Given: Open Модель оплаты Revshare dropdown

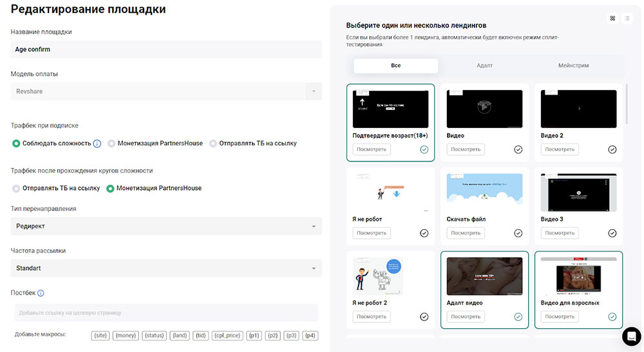Looking at the screenshot, I should [x=166, y=91].
